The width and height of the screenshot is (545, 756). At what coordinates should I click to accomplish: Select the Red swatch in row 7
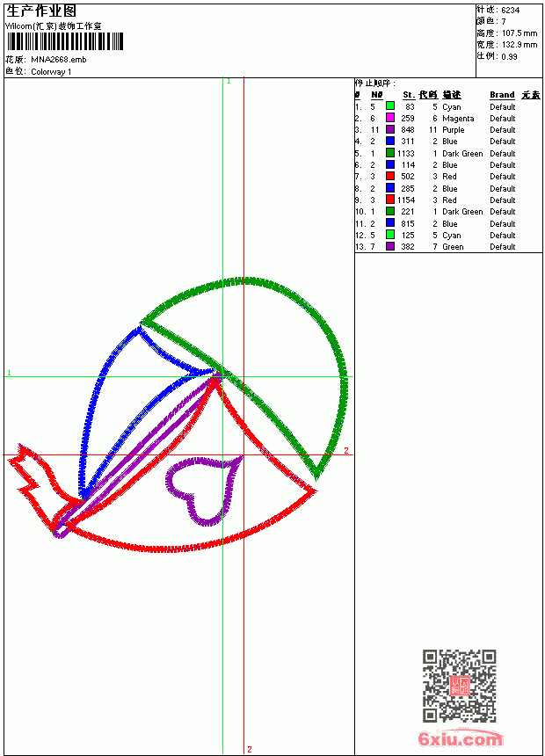pyautogui.click(x=390, y=176)
